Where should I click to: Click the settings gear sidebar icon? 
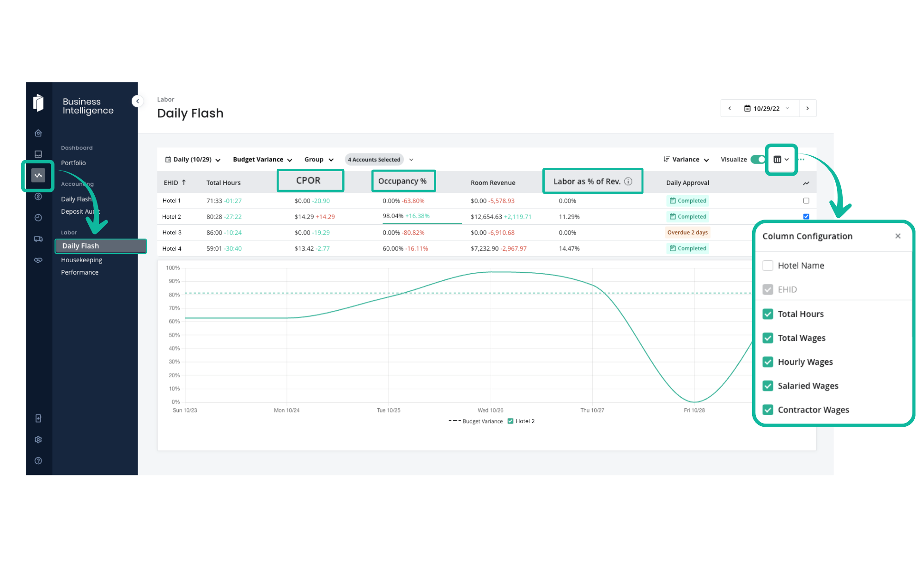38,440
